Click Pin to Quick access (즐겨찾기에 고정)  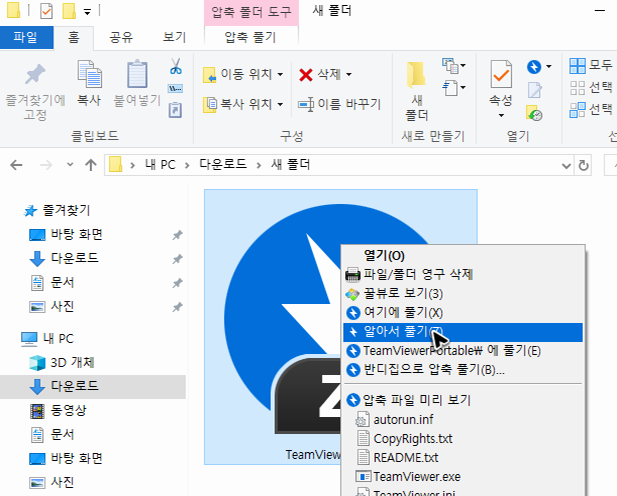point(35,91)
